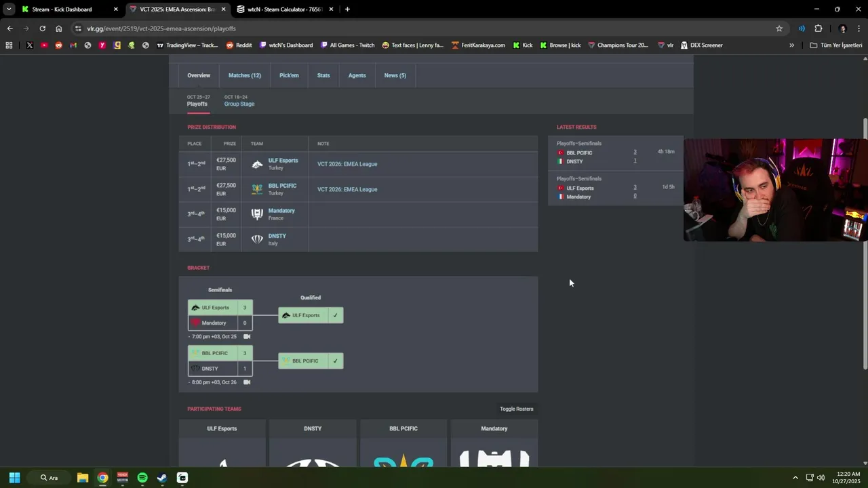Select the Playoffs phase
Viewport: 868px width, 488px height.
click(197, 101)
